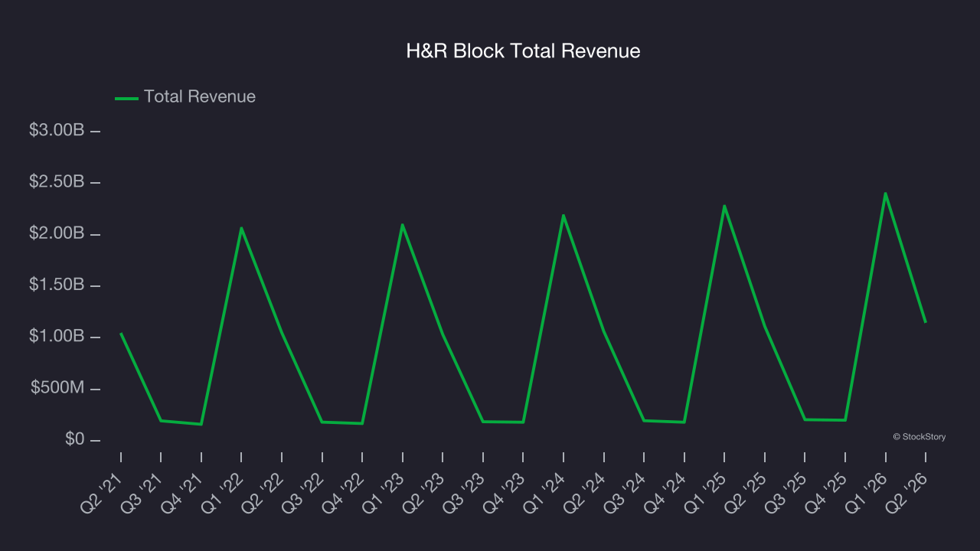Click the $2.50B y-axis label
Screen dimensions: 980x551
tap(57, 182)
